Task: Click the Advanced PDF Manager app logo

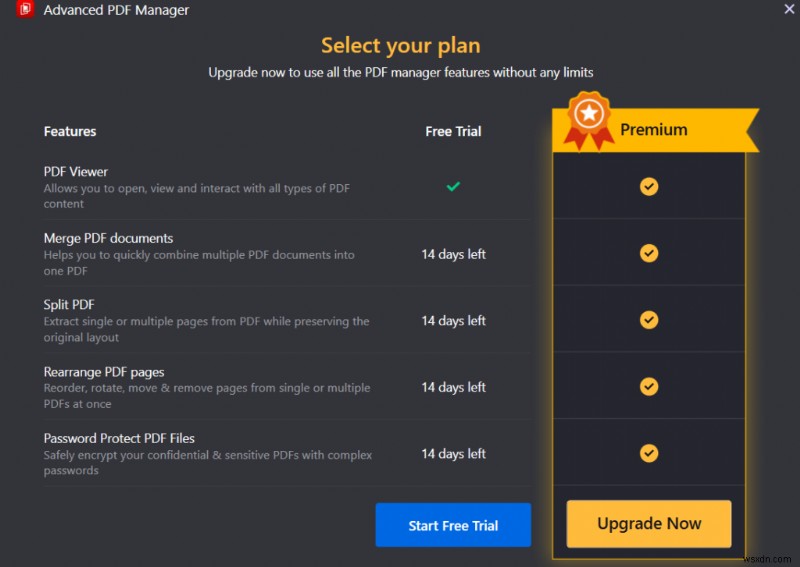Action: coord(26,10)
